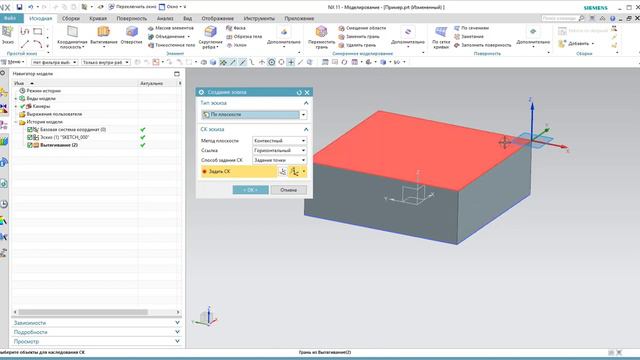Toggle checkbox for Базовая система координат (0)
Screen dimensions: 640x360
[30, 129]
